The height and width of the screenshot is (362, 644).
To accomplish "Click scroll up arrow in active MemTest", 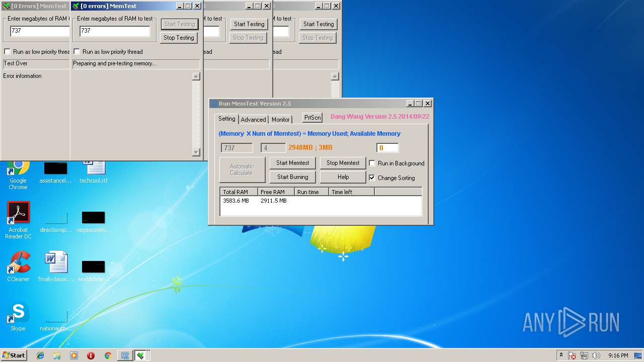I will coord(196,76).
